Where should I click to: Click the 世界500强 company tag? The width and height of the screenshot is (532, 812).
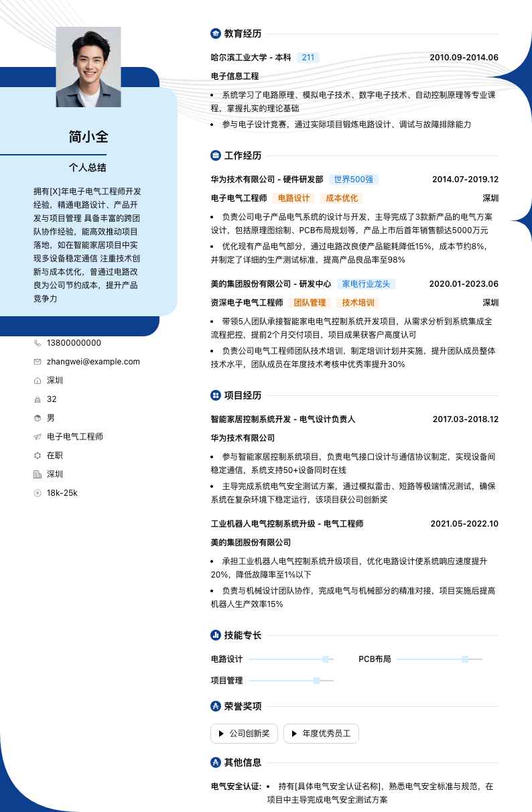[x=354, y=180]
